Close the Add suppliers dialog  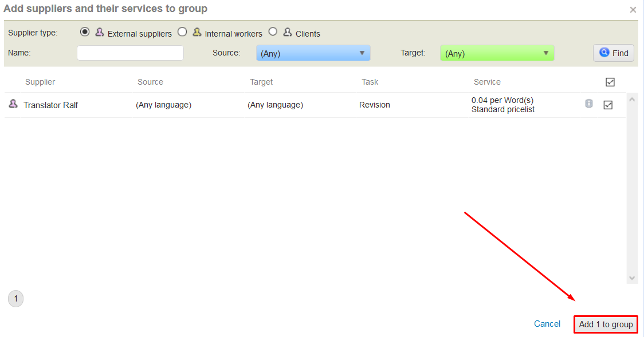pos(633,10)
